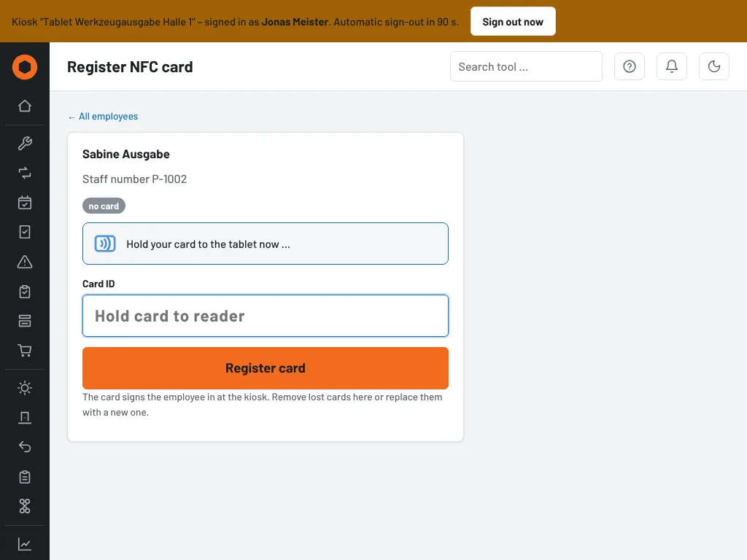Open the door icon in sidebar

click(x=25, y=418)
